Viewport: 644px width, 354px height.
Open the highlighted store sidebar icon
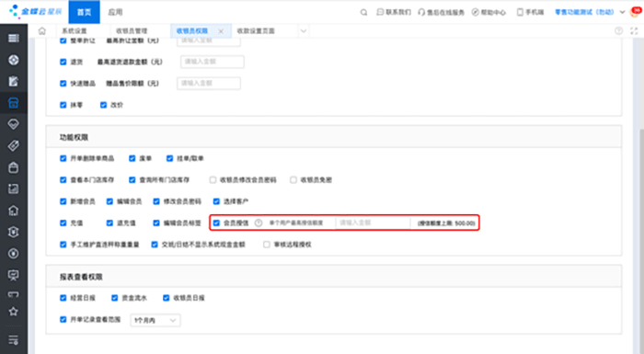pos(13,103)
